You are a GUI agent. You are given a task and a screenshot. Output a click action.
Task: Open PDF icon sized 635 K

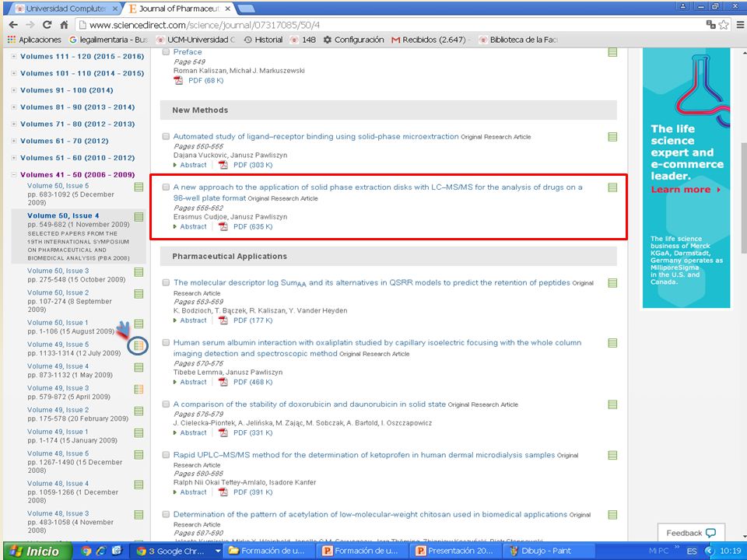point(223,226)
